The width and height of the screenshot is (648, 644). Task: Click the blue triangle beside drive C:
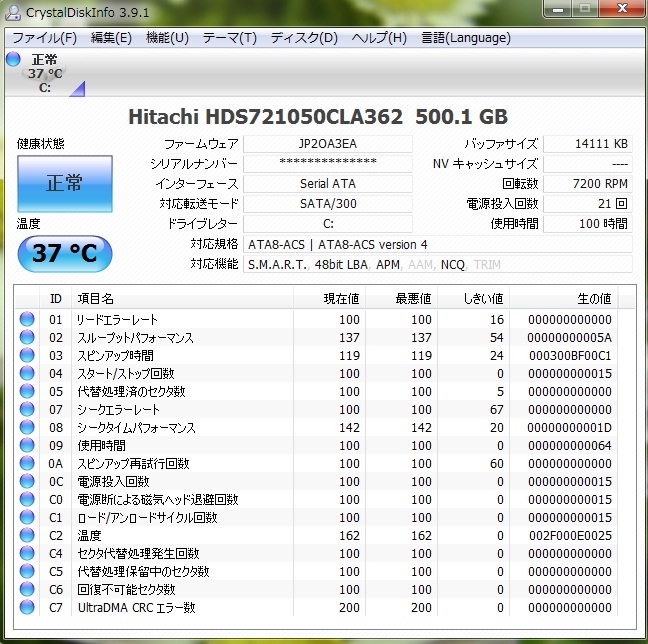[77, 89]
